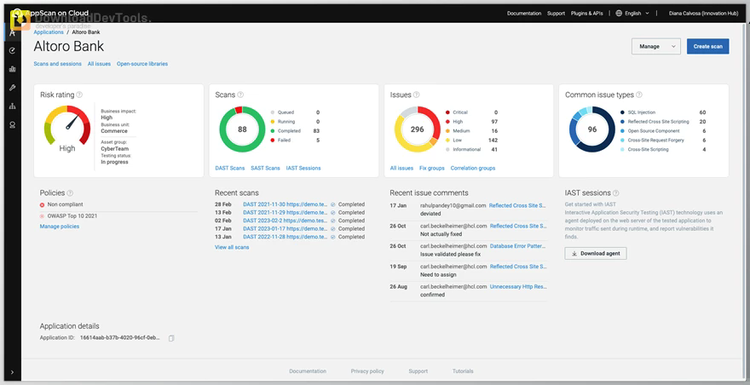Click the copy Application ID icon
This screenshot has width=750, height=385.
(x=171, y=338)
